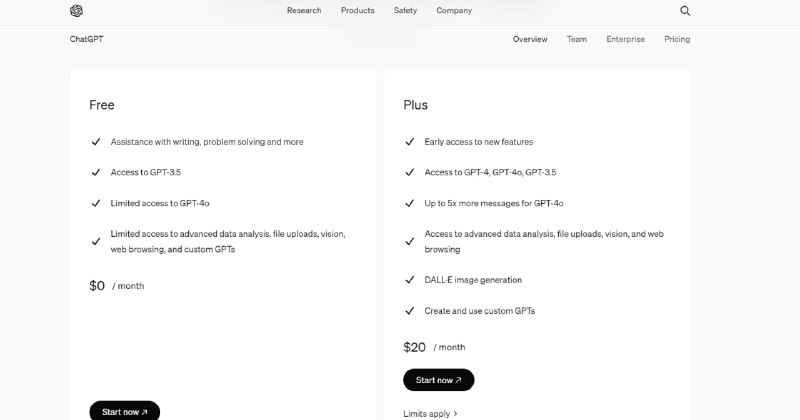800x420 pixels.
Task: Click checkmark beside Limited access to GPT-4o
Action: coord(96,203)
